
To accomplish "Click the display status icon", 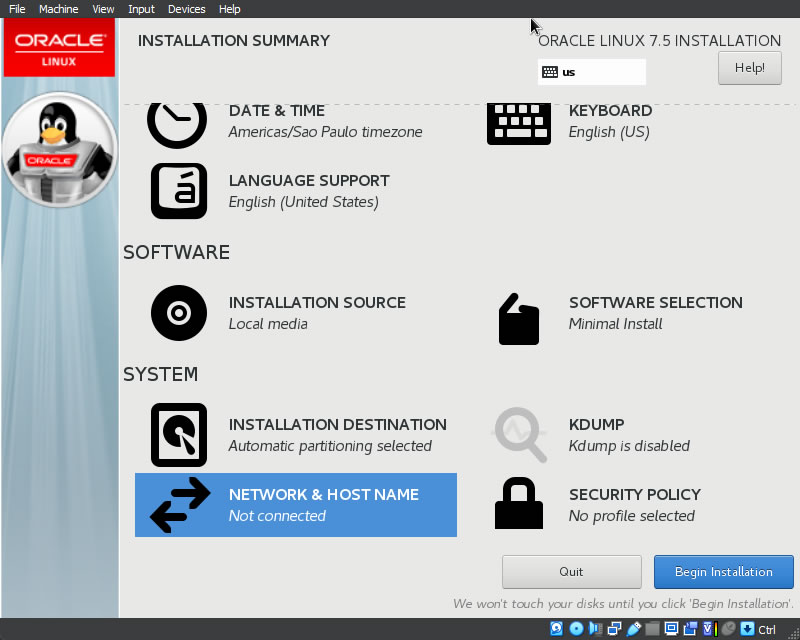I will click(x=671, y=628).
